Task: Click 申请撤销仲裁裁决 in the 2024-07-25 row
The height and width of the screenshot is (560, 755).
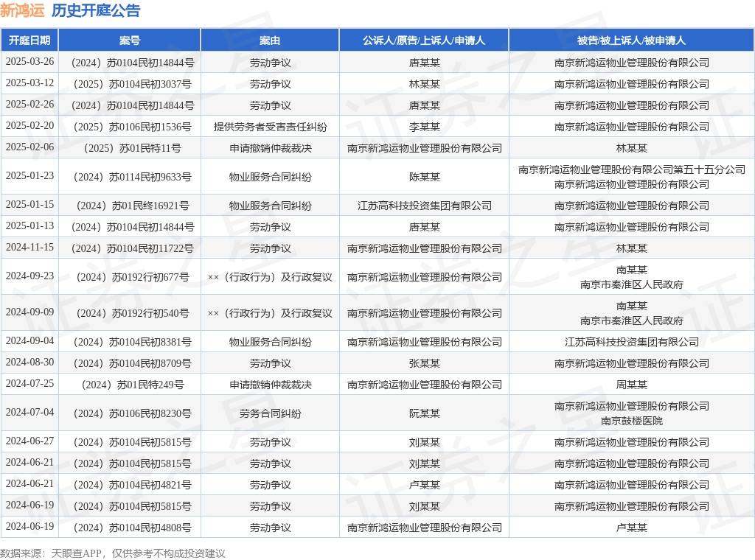Action: (x=270, y=385)
